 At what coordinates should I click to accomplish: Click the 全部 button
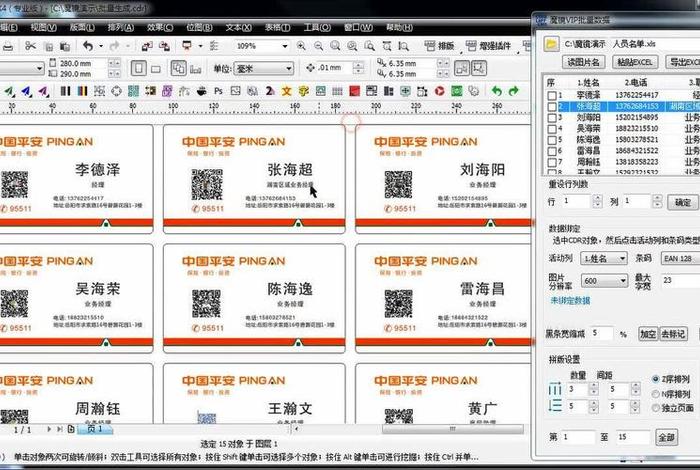pos(667,437)
